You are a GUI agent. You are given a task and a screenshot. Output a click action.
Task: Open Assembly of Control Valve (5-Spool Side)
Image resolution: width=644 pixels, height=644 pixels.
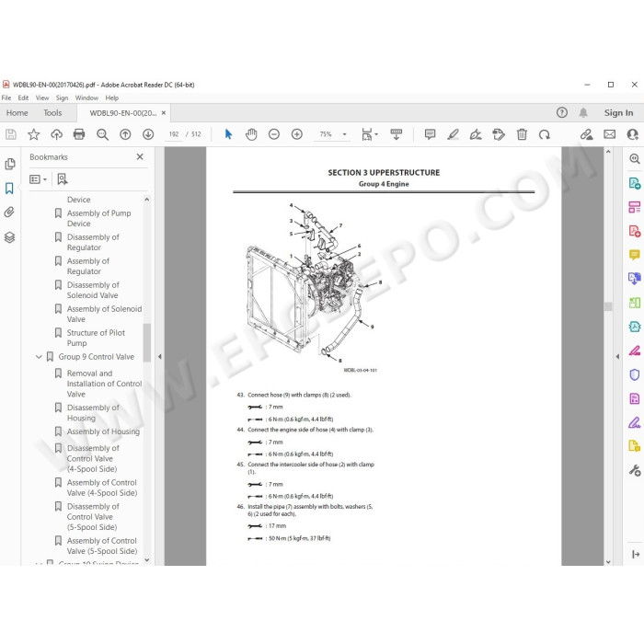102,546
